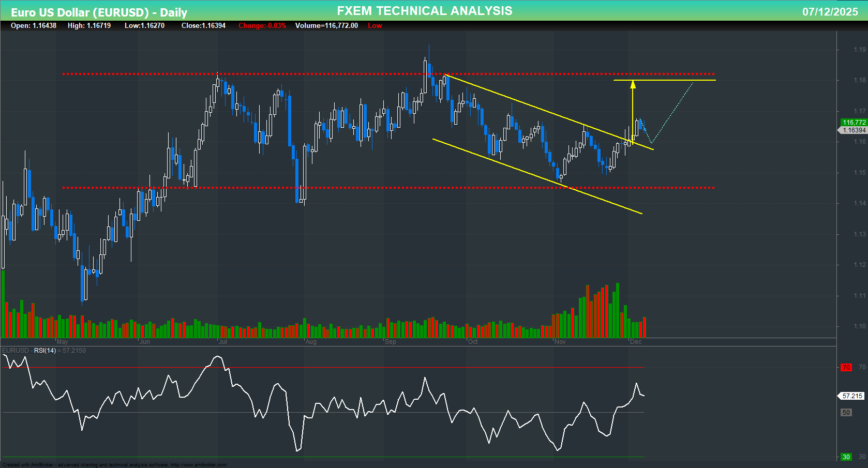868x468 pixels.
Task: Click the Open: 1.16438 value label
Action: tap(33, 25)
